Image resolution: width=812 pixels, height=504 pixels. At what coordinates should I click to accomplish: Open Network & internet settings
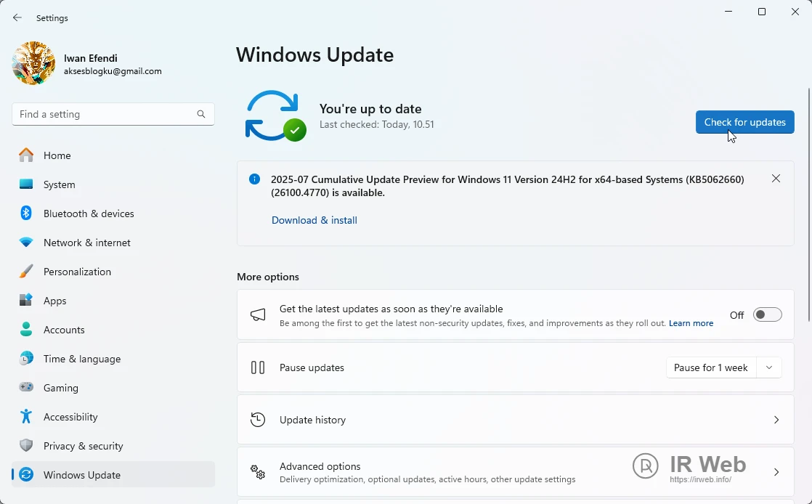point(113,243)
